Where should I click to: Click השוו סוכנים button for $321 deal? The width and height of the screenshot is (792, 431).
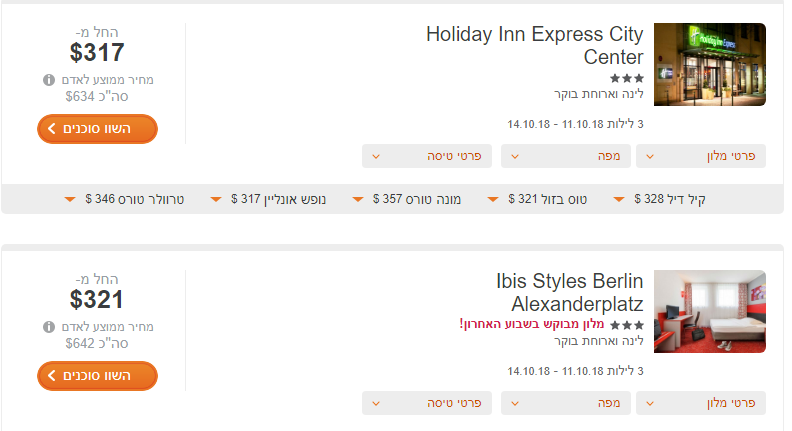pos(97,376)
